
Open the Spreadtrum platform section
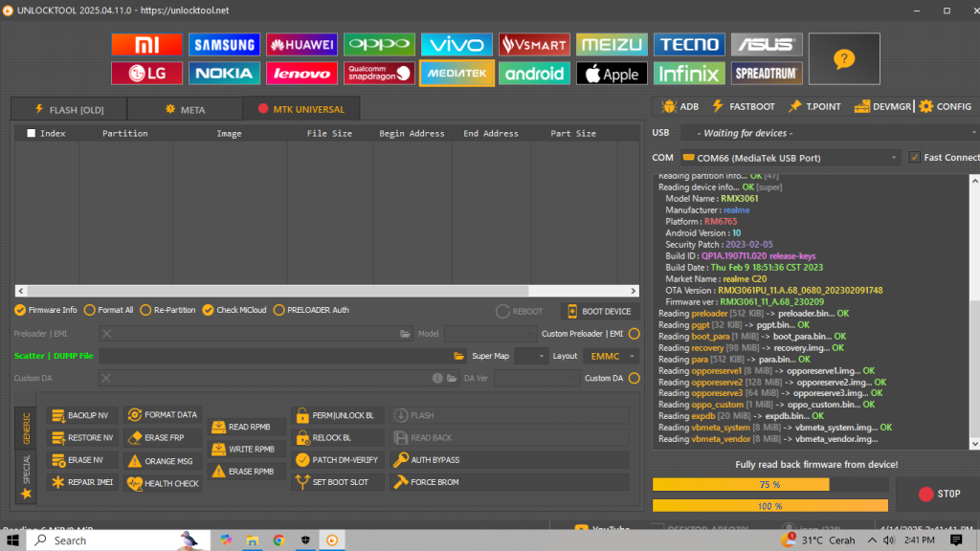(767, 73)
